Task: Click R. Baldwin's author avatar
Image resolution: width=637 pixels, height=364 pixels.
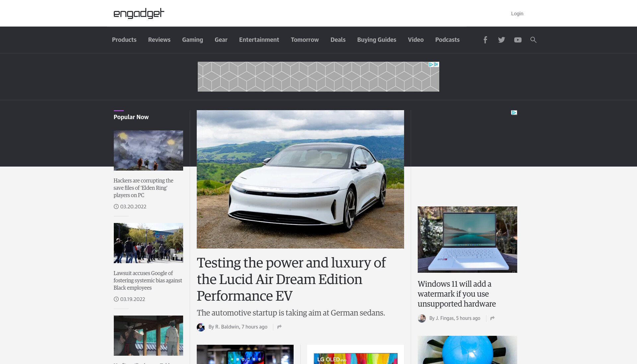Action: 201,327
